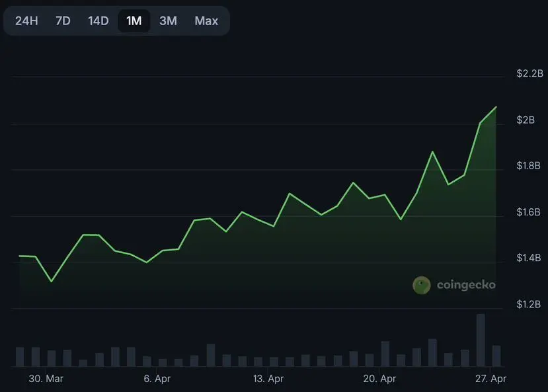Image resolution: width=548 pixels, height=392 pixels.
Task: Click the last volume bar near 27. Apr
Action: pos(496,356)
